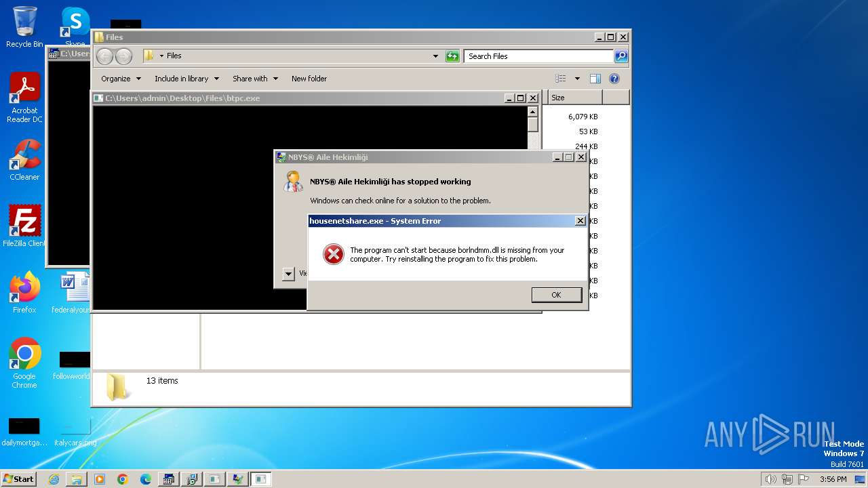Viewport: 868px width, 488px height.
Task: Open the Share with dropdown
Action: click(255, 79)
